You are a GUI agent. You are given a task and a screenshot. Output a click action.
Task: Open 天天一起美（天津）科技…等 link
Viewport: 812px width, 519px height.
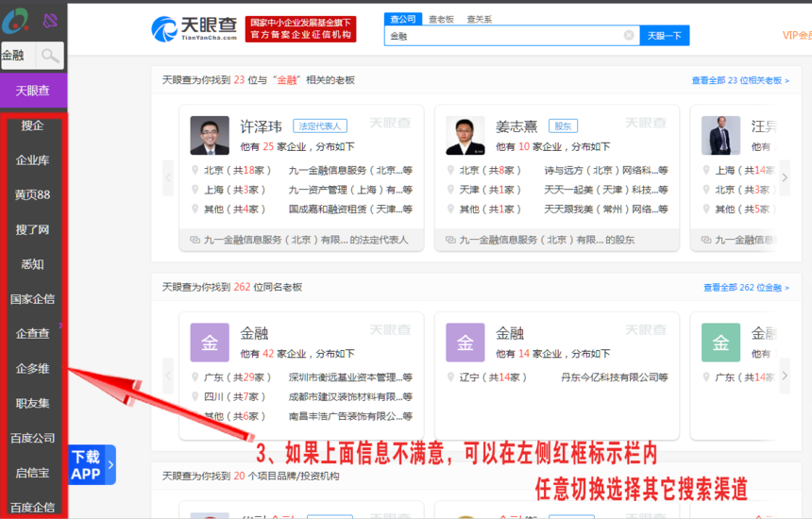[606, 190]
